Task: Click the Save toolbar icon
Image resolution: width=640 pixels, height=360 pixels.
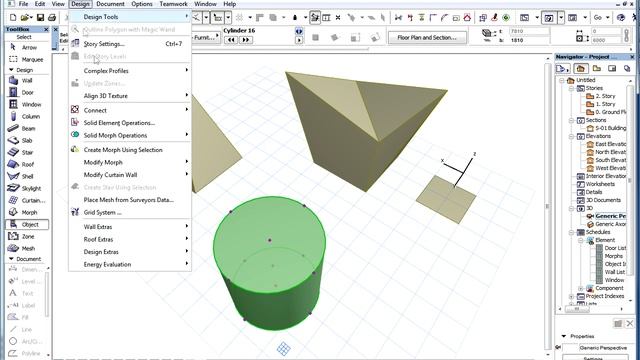Action: click(x=40, y=18)
